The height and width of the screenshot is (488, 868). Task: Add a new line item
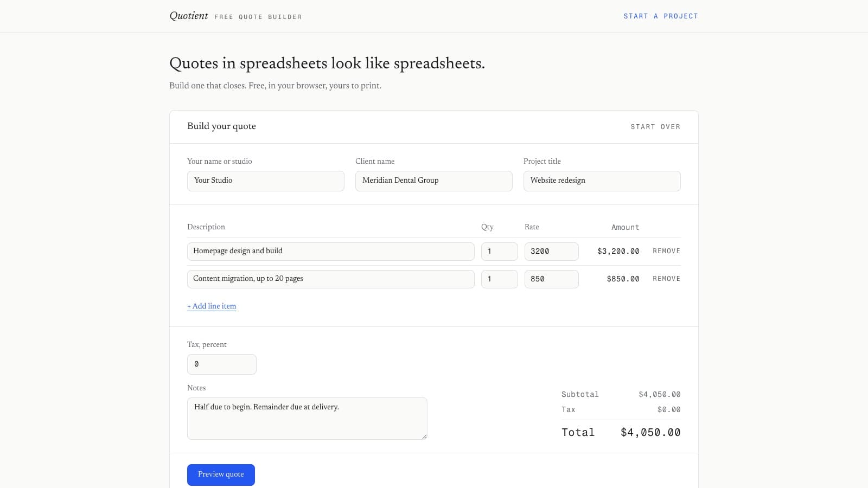tap(212, 306)
